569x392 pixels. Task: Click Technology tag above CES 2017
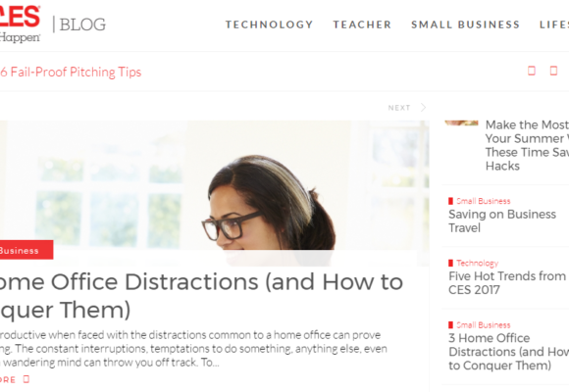(x=477, y=263)
